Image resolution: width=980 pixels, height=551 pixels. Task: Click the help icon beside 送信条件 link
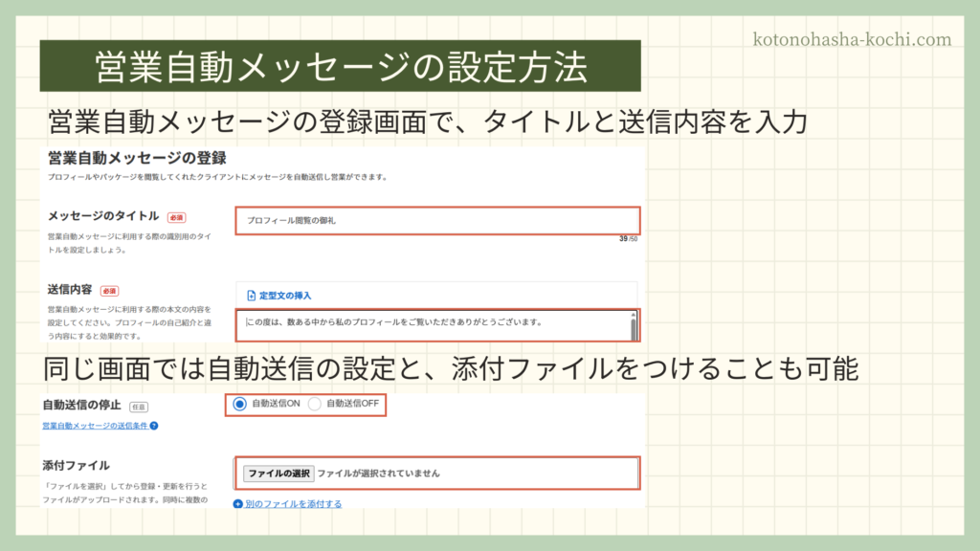coord(154,426)
